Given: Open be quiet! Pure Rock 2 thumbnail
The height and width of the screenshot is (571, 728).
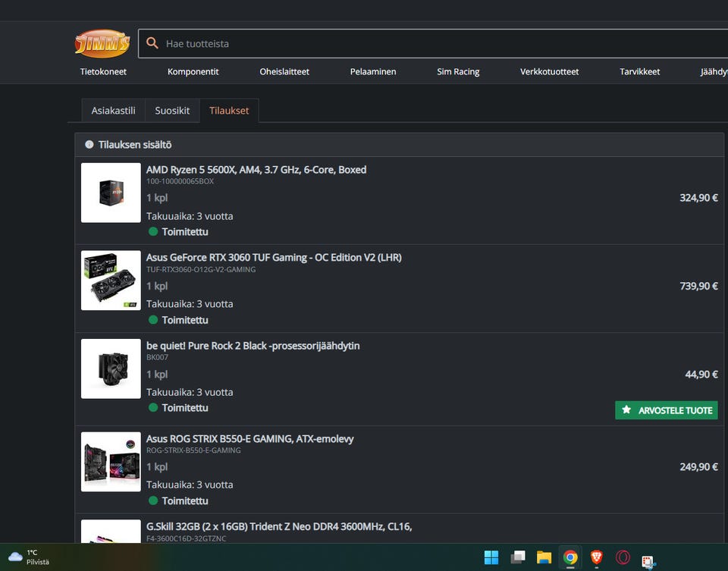Looking at the screenshot, I should coord(111,369).
